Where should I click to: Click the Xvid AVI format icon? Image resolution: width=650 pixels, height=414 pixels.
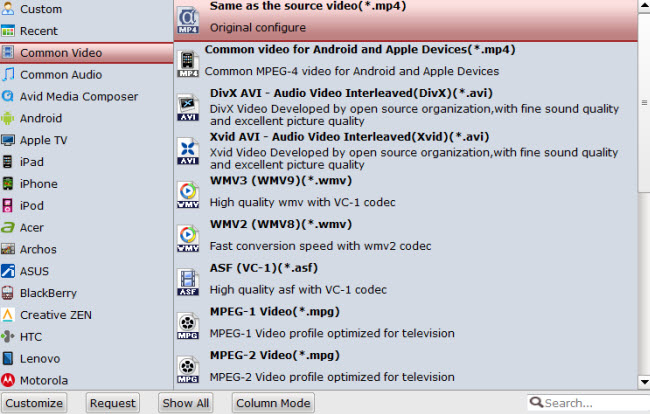(188, 151)
